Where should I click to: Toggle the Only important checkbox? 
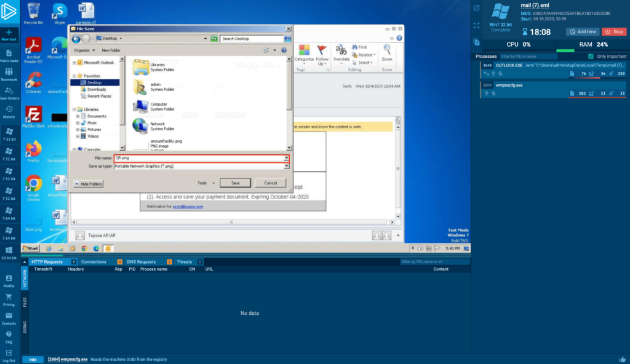pos(591,56)
